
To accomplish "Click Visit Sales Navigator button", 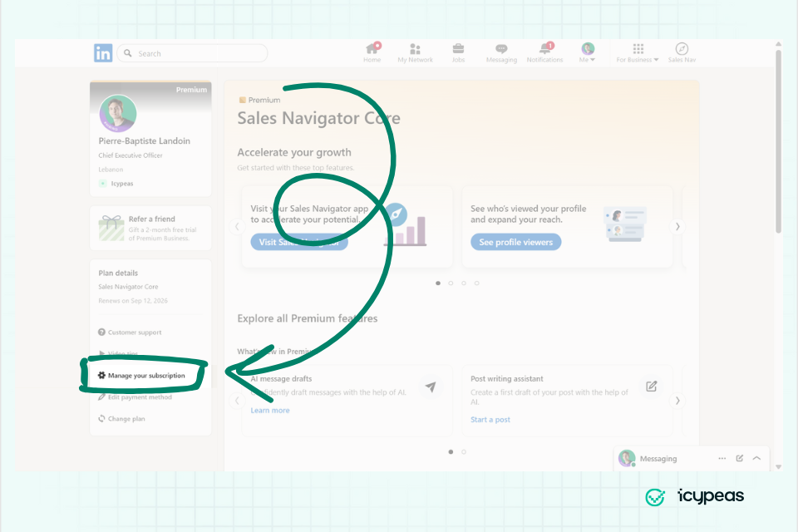I will [x=299, y=242].
